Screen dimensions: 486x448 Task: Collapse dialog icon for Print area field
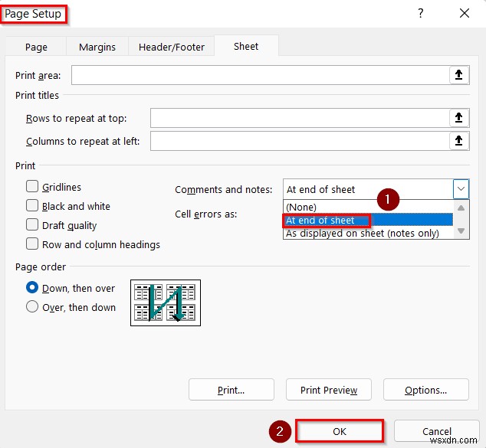(458, 75)
